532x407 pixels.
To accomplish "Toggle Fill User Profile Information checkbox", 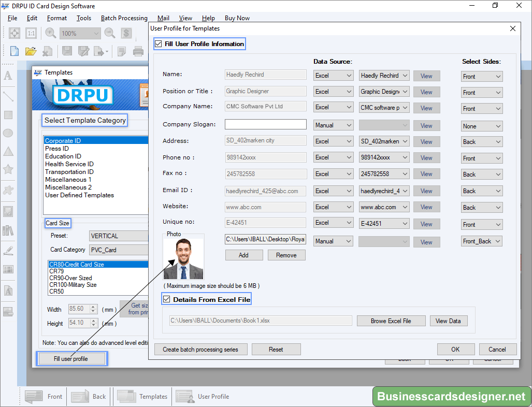I will tap(158, 43).
